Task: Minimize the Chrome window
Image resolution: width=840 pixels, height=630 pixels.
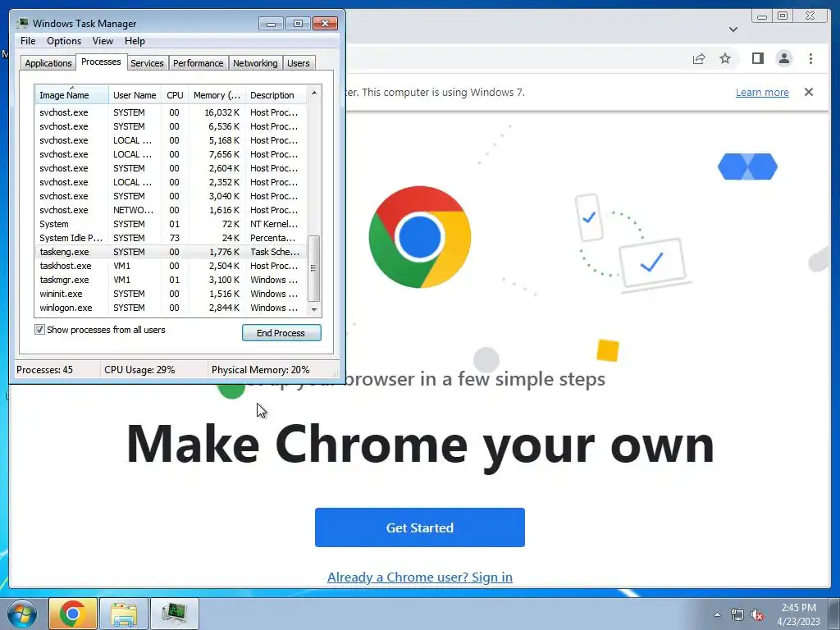Action: pyautogui.click(x=762, y=16)
